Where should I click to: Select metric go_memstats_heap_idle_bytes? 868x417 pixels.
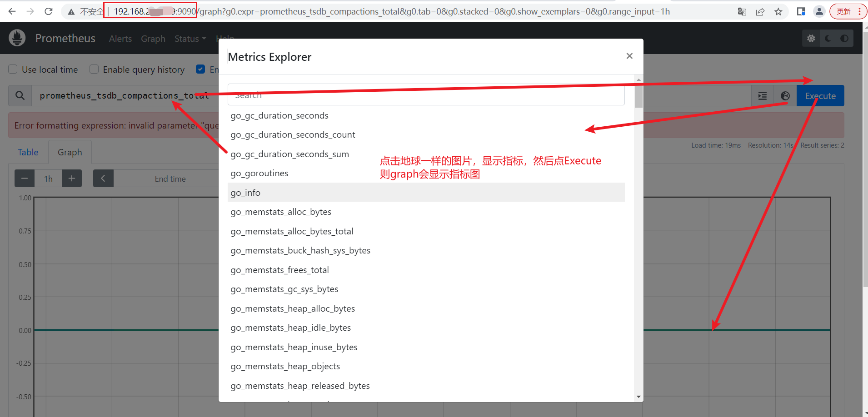click(x=426, y=328)
